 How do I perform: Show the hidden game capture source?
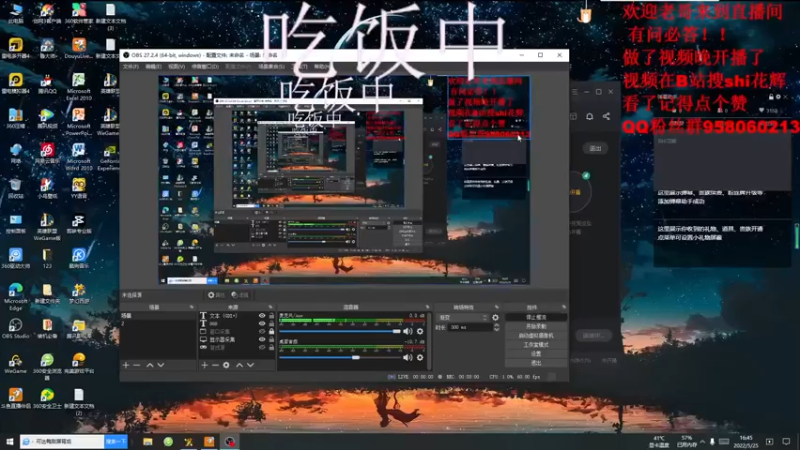(x=262, y=347)
